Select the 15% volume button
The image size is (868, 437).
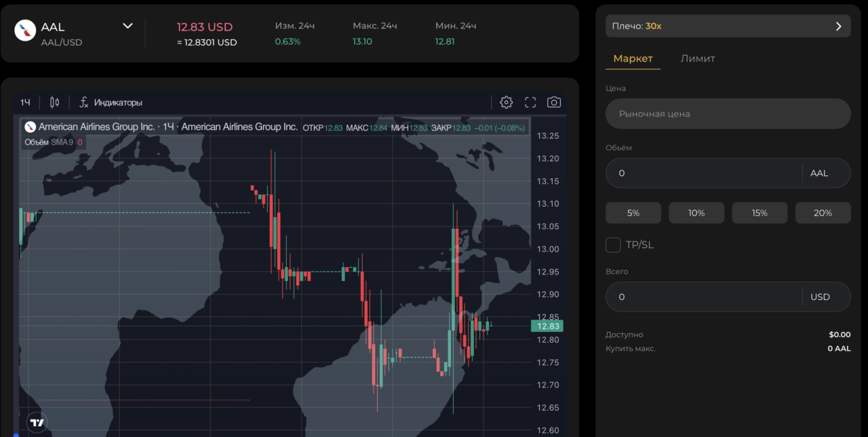point(759,213)
